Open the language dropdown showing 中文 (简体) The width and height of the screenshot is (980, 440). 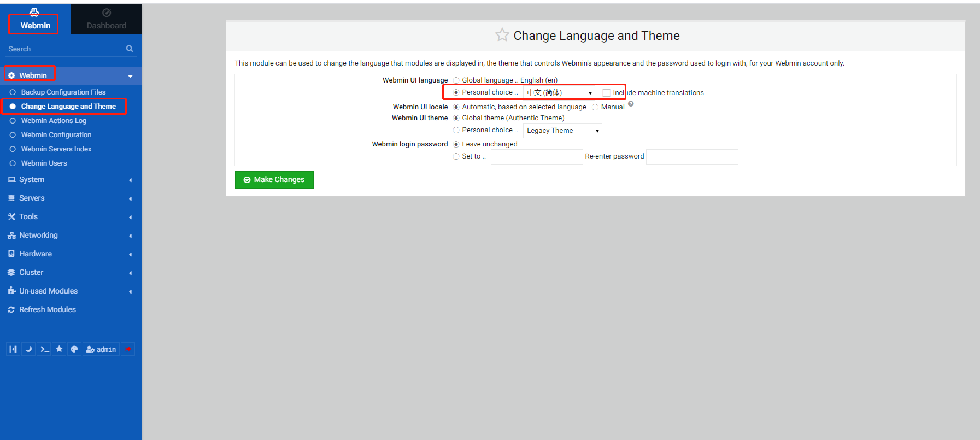pos(559,93)
